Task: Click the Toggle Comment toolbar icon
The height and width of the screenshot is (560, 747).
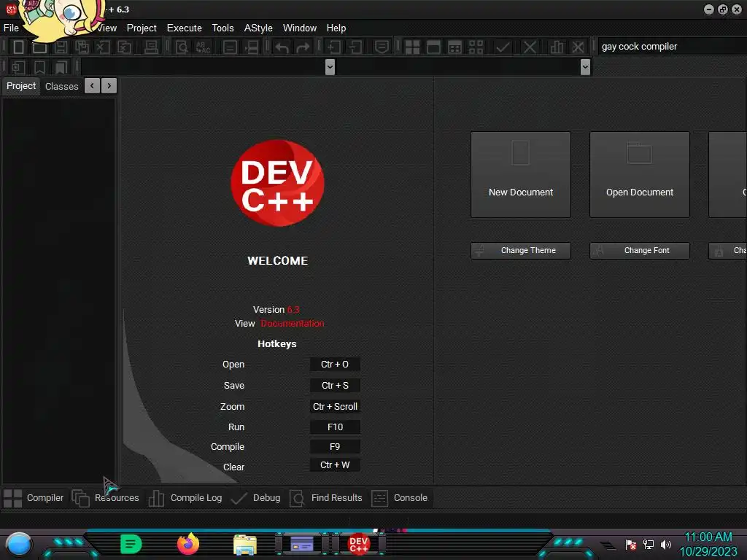Action: click(382, 47)
